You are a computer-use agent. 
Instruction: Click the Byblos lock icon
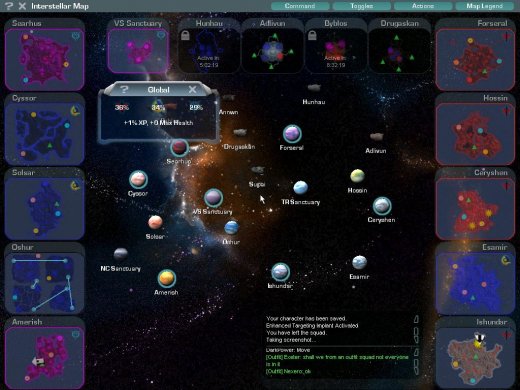click(x=312, y=35)
